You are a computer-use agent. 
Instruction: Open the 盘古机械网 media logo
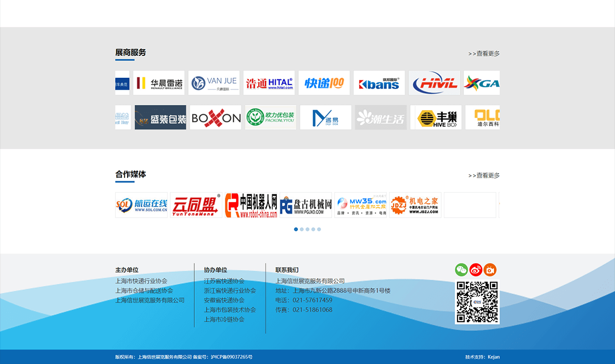306,205
